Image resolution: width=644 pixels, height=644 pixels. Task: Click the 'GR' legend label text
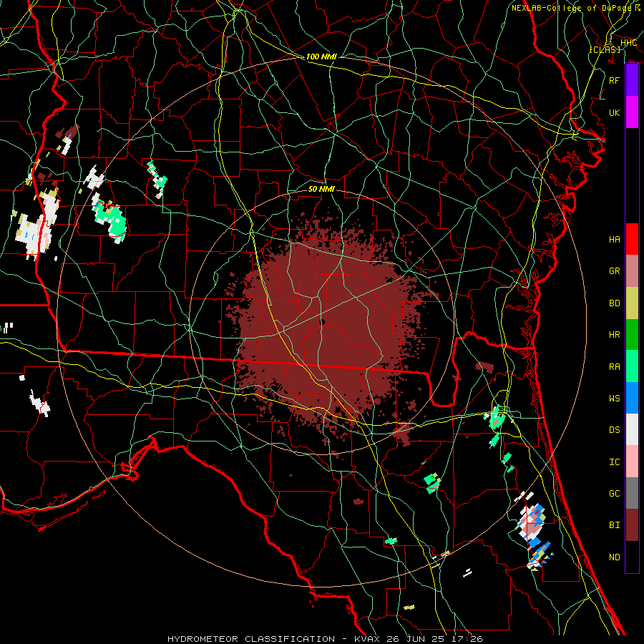coord(615,271)
